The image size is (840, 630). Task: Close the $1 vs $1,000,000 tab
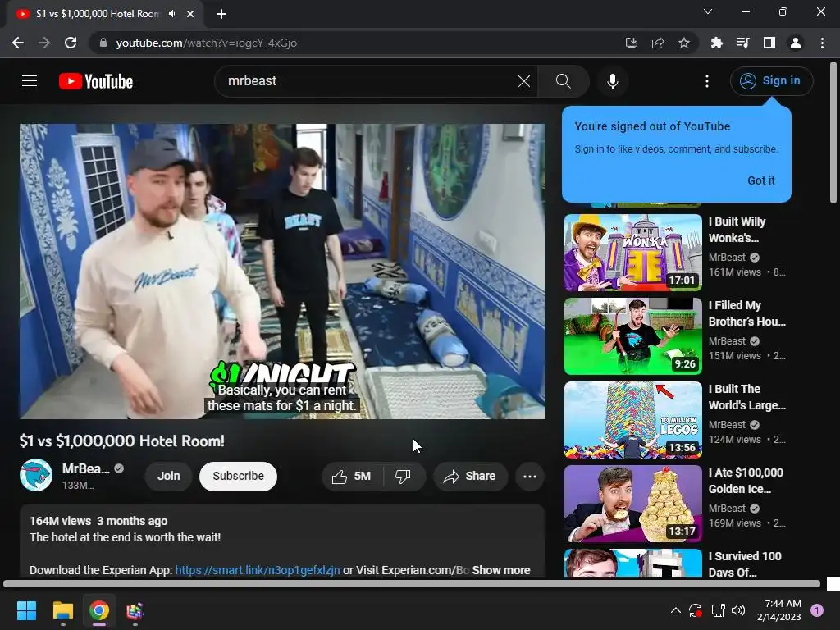click(190, 14)
